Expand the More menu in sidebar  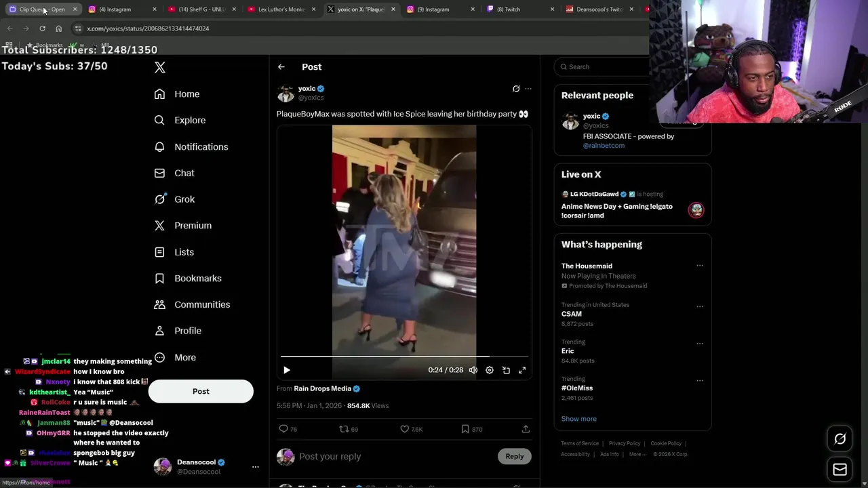[x=175, y=357]
